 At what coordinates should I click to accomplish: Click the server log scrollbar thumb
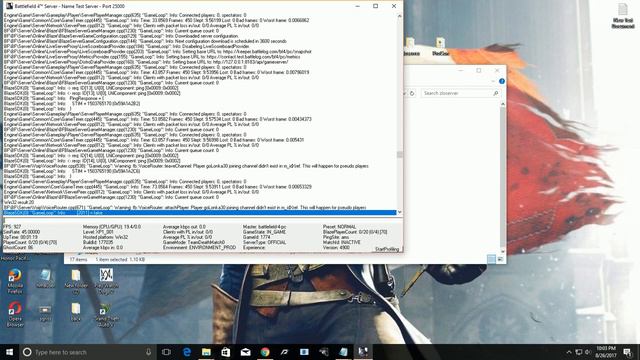[399, 155]
